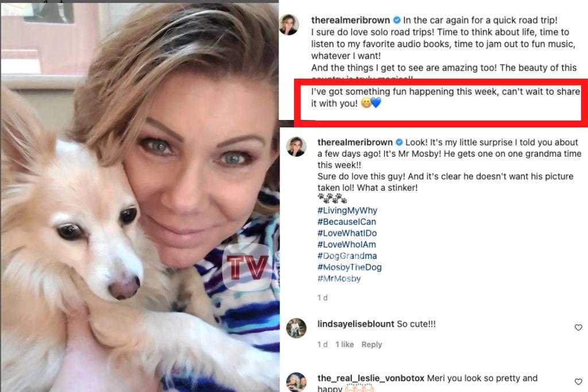Open the #LoveWhatIDo hashtag
The width and height of the screenshot is (588, 392).
(347, 233)
